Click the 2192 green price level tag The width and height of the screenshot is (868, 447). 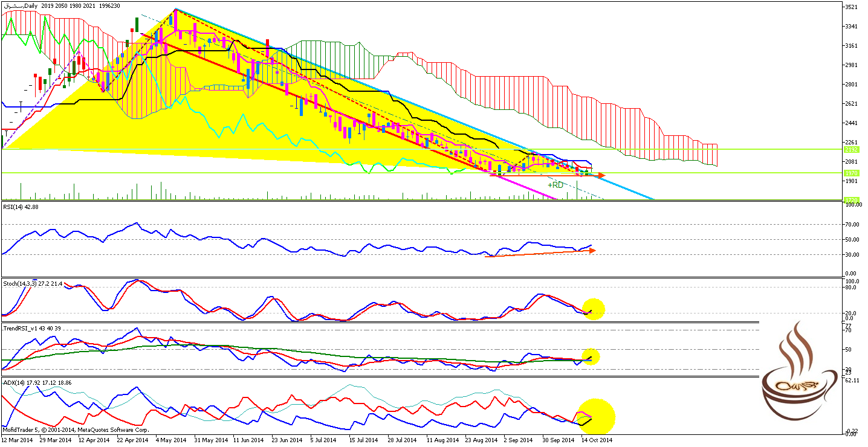(x=851, y=149)
